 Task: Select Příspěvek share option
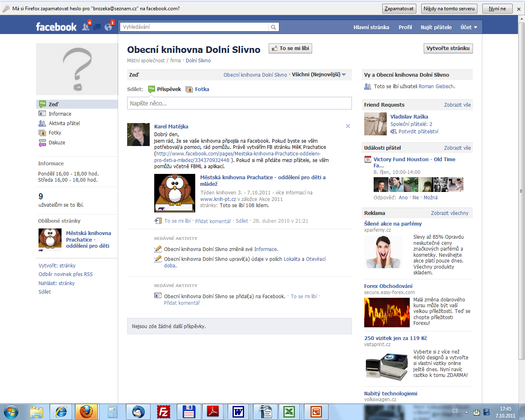(164, 89)
